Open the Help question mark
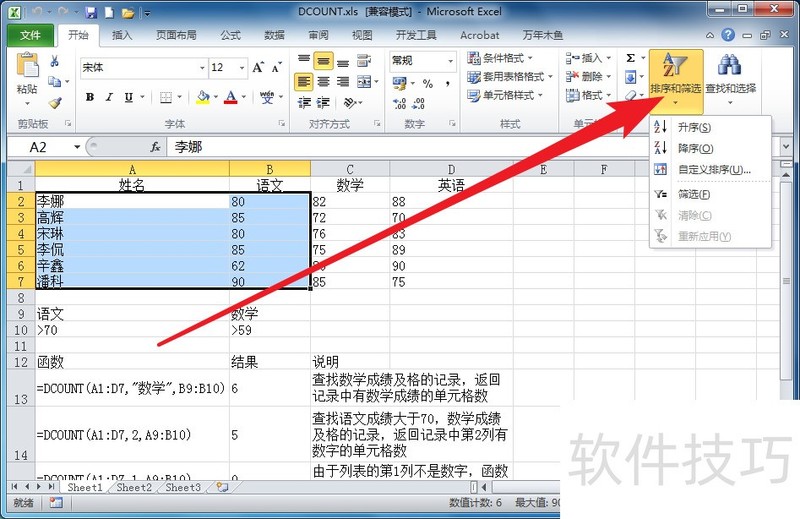The image size is (800, 519). [728, 35]
